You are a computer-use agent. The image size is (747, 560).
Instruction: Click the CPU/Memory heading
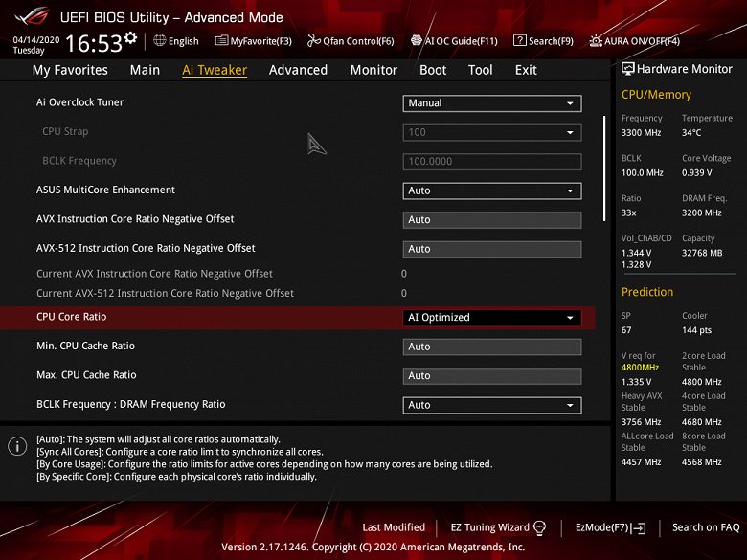(x=656, y=95)
